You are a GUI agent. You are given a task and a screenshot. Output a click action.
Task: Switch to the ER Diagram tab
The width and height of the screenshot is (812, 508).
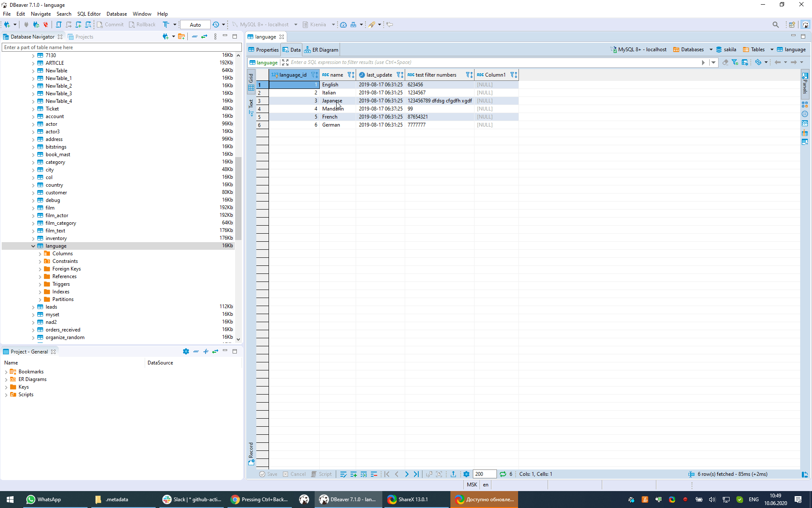coord(321,50)
